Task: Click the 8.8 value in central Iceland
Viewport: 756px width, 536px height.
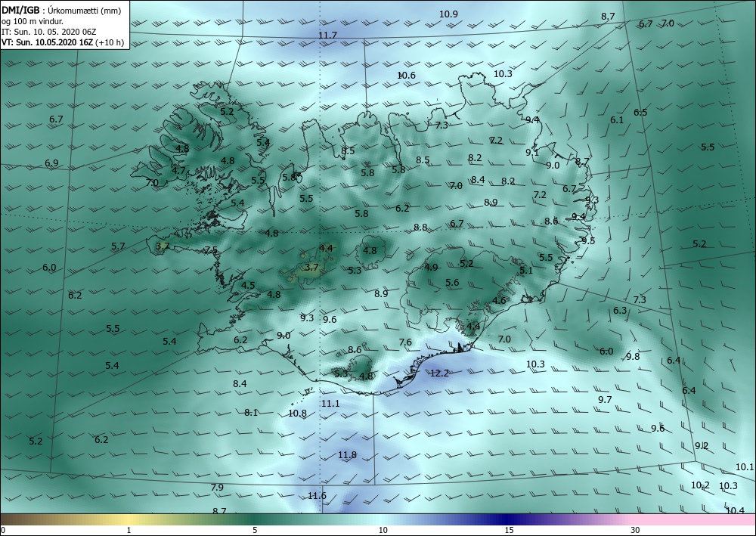Action: click(420, 227)
